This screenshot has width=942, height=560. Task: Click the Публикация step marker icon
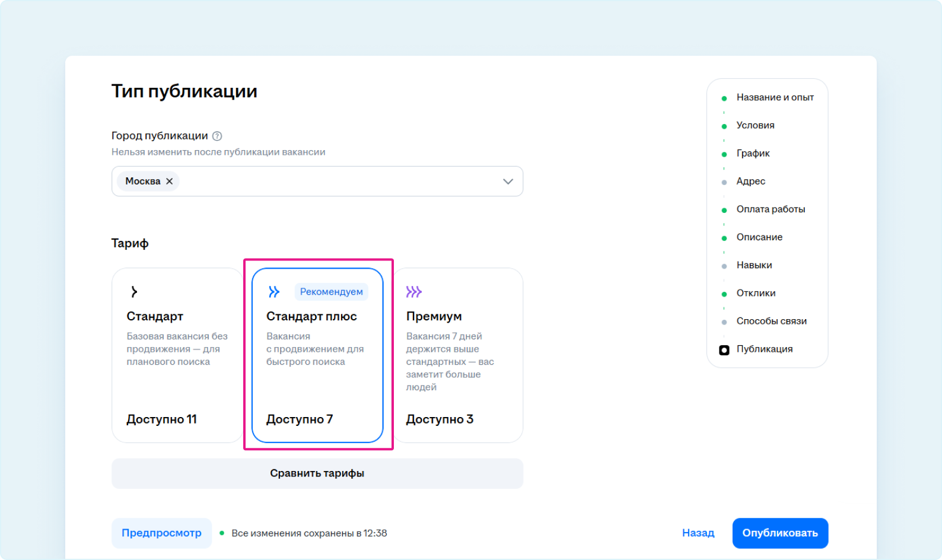pyautogui.click(x=724, y=350)
